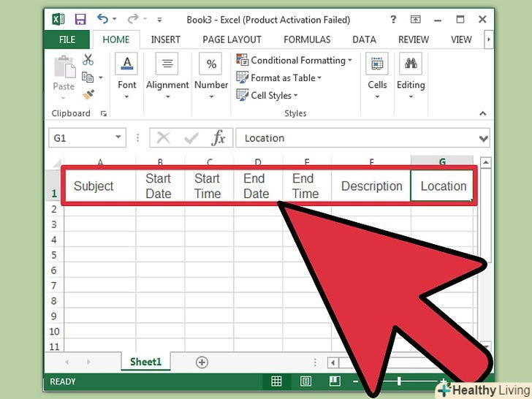The image size is (532, 399).
Task: Switch to the INSERT tab
Action: (x=165, y=39)
